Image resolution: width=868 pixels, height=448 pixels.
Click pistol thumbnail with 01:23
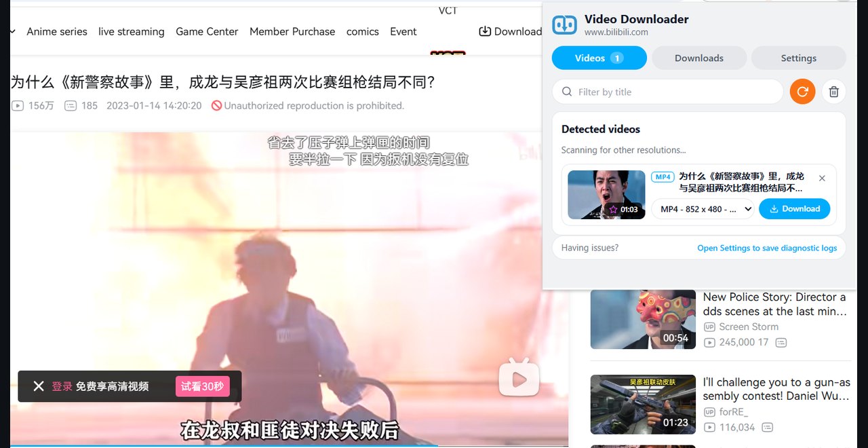(x=643, y=405)
